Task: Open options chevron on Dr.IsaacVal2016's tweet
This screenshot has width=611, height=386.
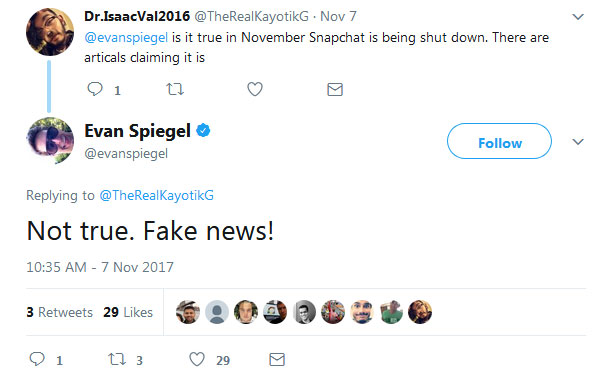Action: (578, 17)
